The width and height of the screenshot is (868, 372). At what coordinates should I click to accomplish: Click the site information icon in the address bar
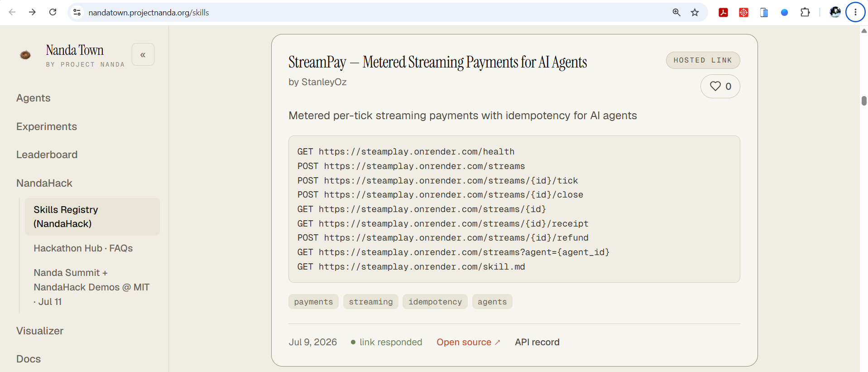pos(77,12)
